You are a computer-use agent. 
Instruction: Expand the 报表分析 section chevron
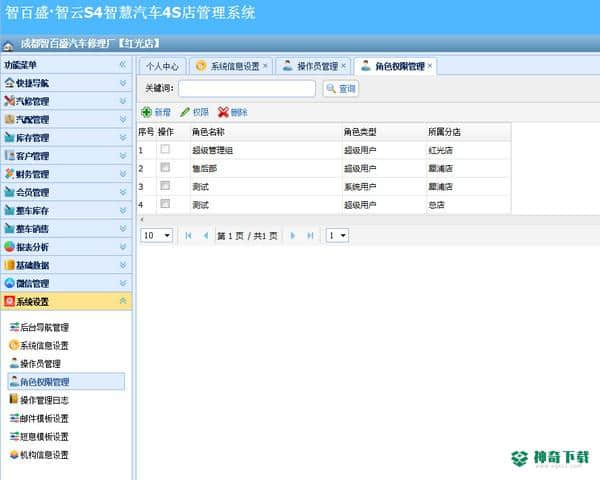[x=123, y=247]
